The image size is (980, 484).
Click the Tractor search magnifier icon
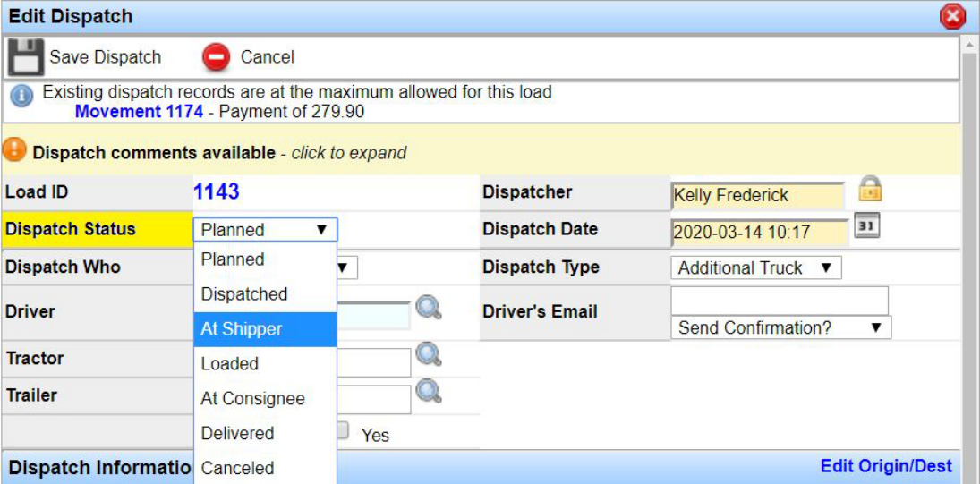pyautogui.click(x=429, y=355)
